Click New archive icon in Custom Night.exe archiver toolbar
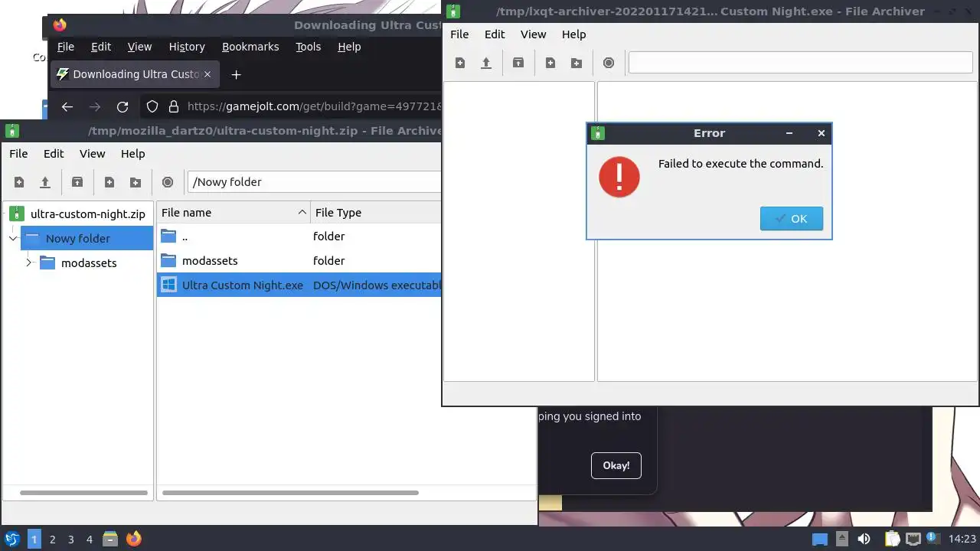 coord(460,63)
